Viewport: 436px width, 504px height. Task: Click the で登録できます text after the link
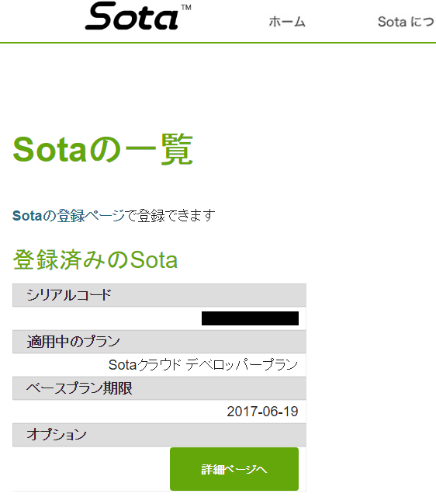click(170, 216)
